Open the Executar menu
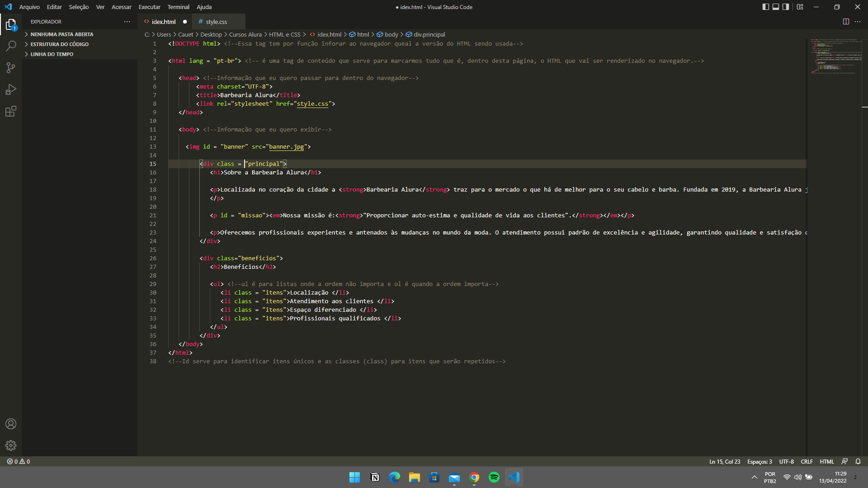The width and height of the screenshot is (868, 488). click(149, 7)
